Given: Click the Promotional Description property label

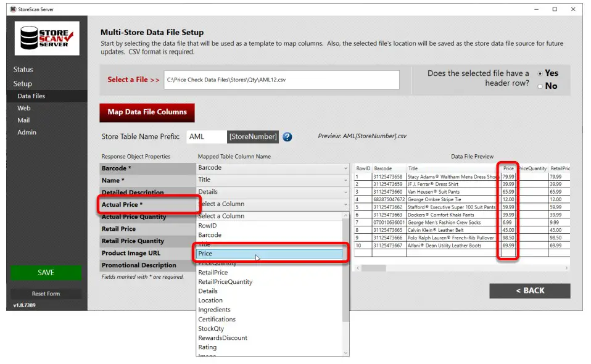Looking at the screenshot, I should coord(139,265).
